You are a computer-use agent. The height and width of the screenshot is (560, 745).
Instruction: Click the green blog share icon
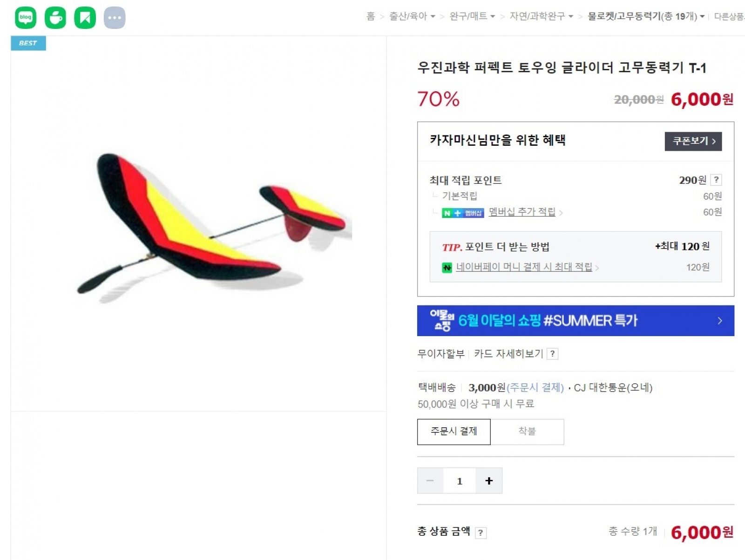click(x=26, y=18)
